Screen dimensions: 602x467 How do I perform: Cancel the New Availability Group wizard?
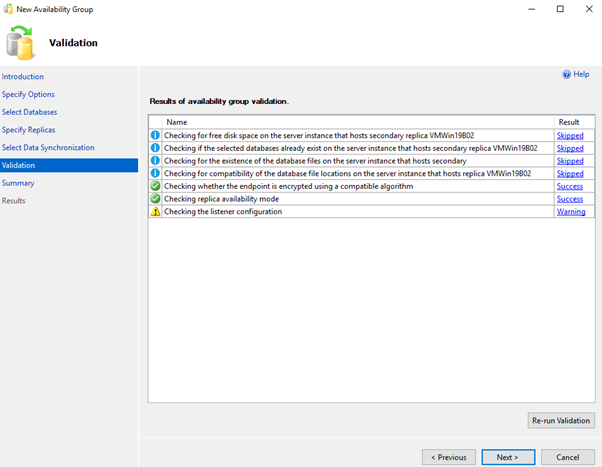point(567,457)
